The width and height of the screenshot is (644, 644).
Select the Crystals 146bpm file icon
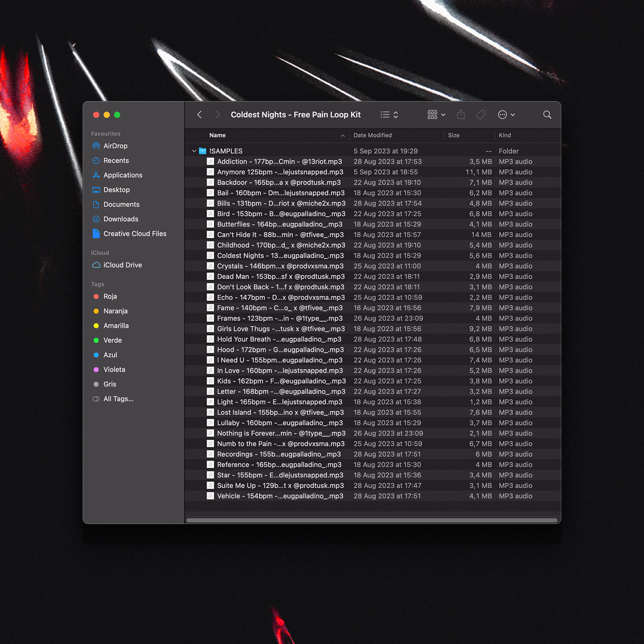point(210,266)
